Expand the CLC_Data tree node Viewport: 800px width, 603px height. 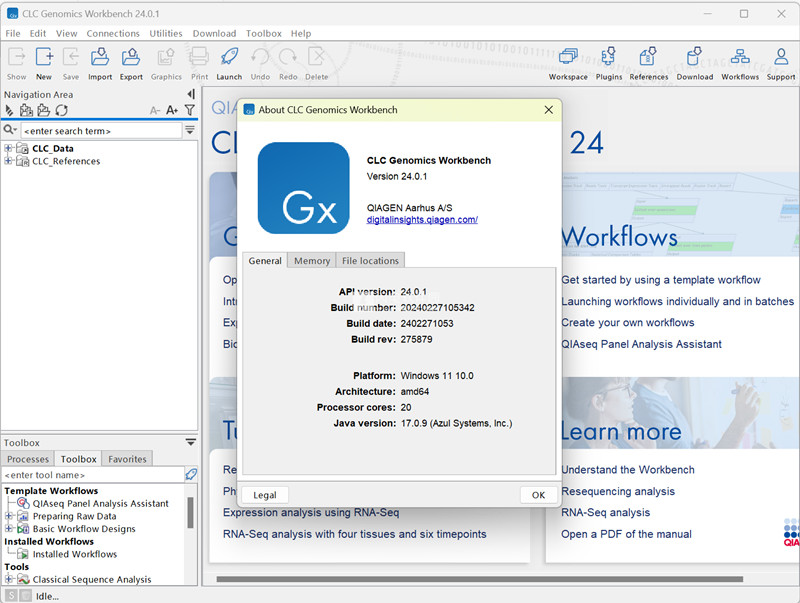(8, 148)
